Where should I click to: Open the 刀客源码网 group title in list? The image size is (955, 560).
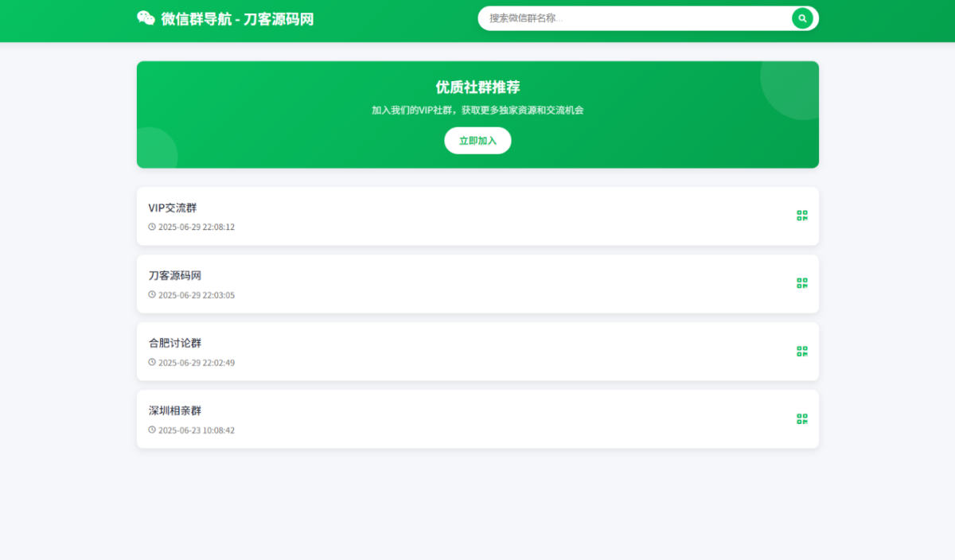[175, 275]
